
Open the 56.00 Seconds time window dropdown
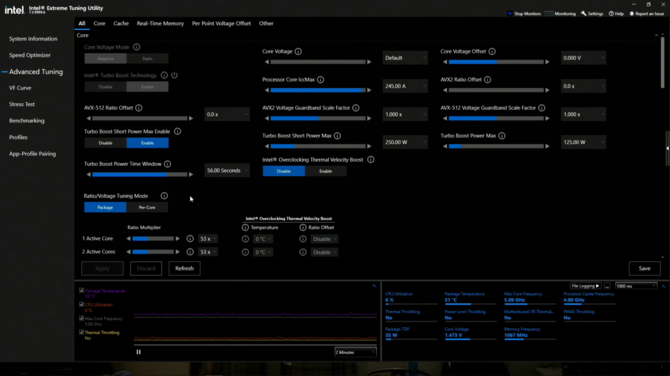[x=226, y=170]
